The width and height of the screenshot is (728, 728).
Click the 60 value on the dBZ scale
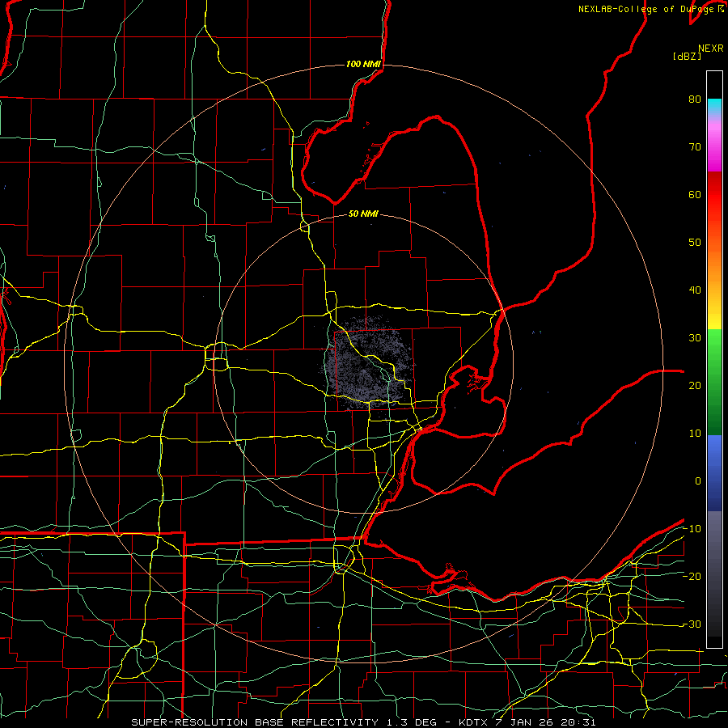pos(695,195)
